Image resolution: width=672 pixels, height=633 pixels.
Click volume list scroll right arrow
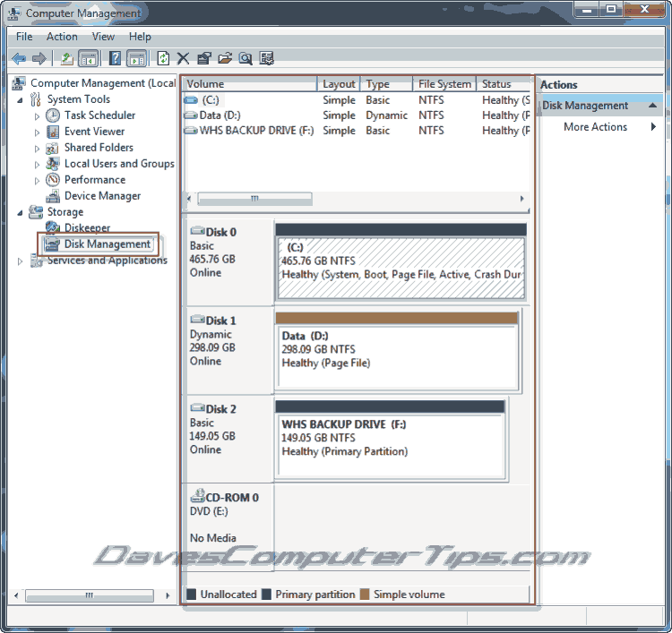[x=521, y=199]
